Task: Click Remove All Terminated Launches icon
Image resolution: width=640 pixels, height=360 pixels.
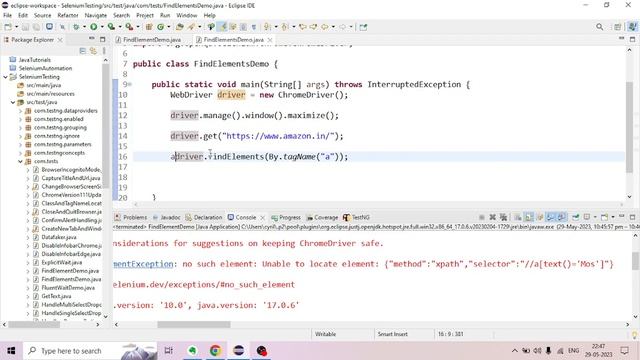Action: tap(503, 217)
